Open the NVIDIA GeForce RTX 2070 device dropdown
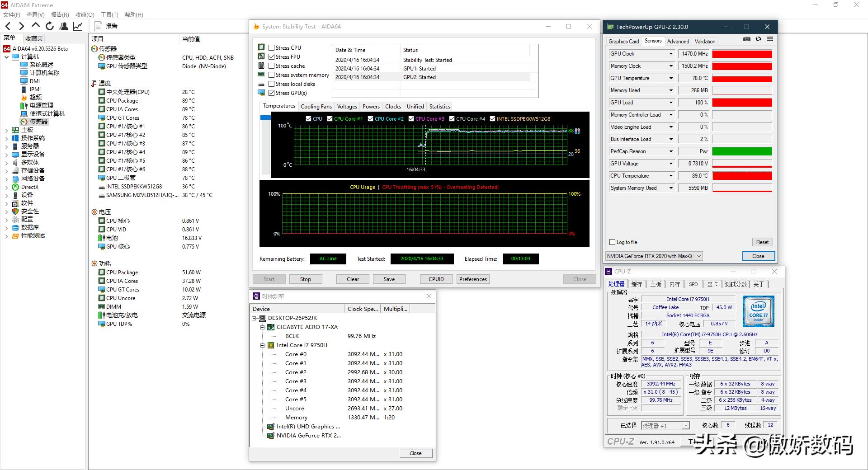868x470 pixels. click(698, 256)
